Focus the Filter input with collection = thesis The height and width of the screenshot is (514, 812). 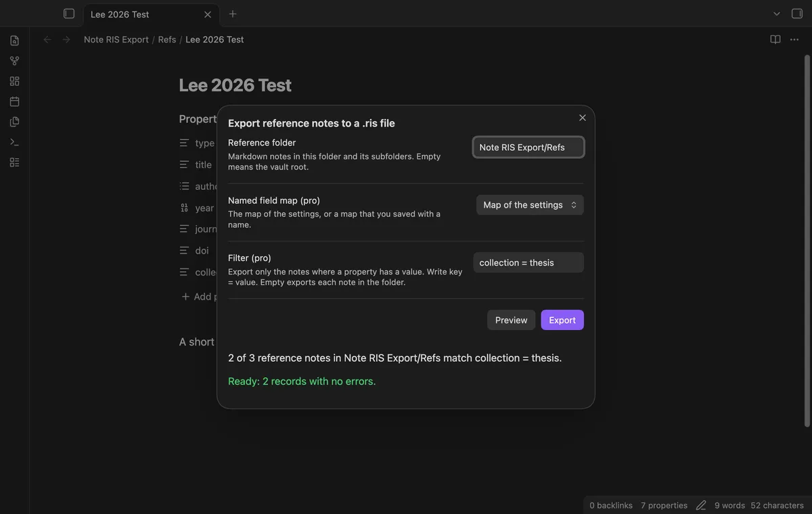(528, 262)
